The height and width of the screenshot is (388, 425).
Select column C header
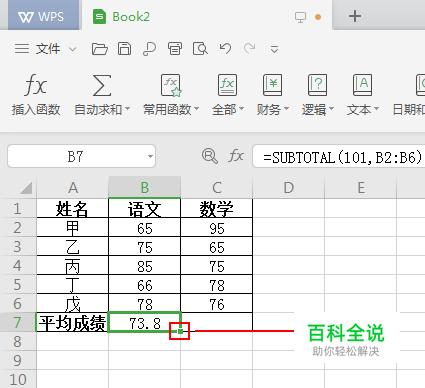pos(217,188)
